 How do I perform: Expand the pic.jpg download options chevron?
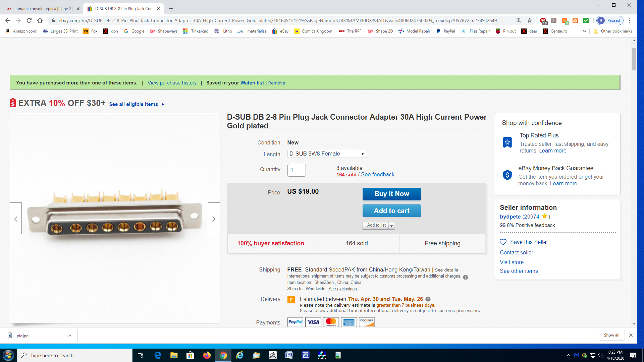[x=70, y=336]
